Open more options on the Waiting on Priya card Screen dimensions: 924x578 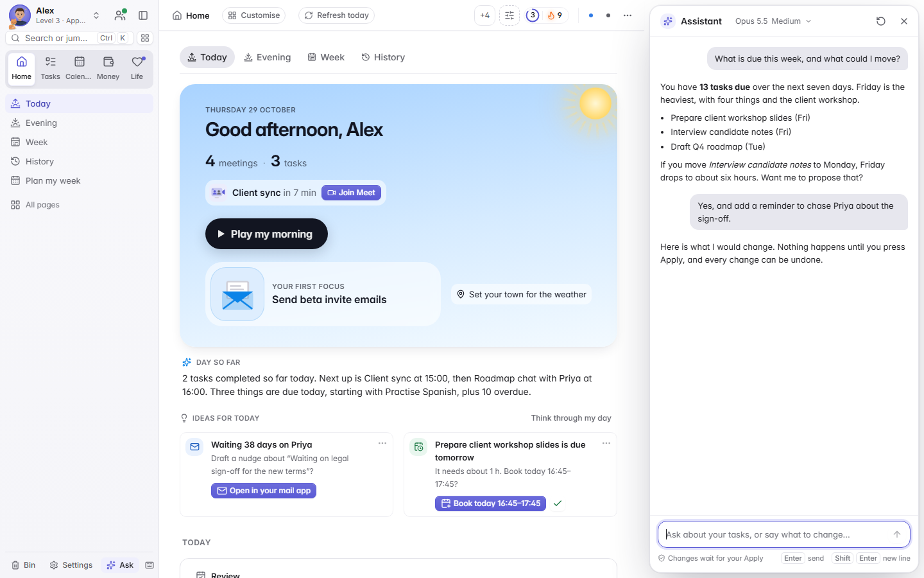[382, 443]
